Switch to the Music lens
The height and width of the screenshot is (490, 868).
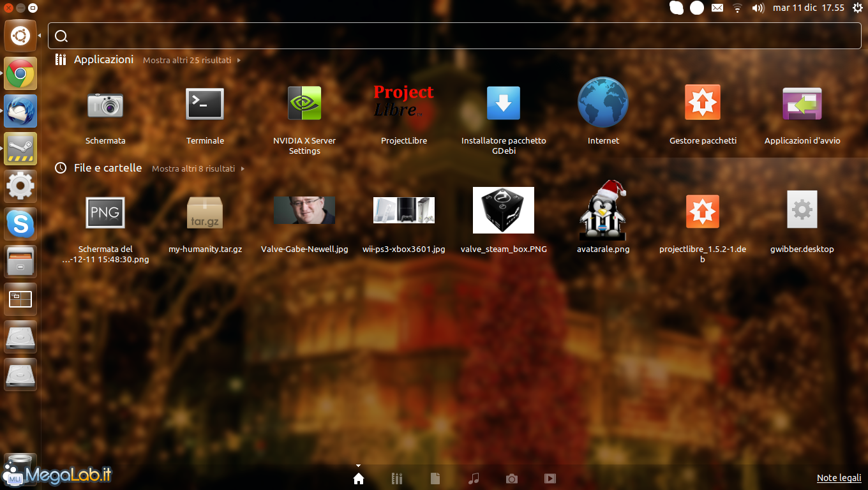(474, 479)
